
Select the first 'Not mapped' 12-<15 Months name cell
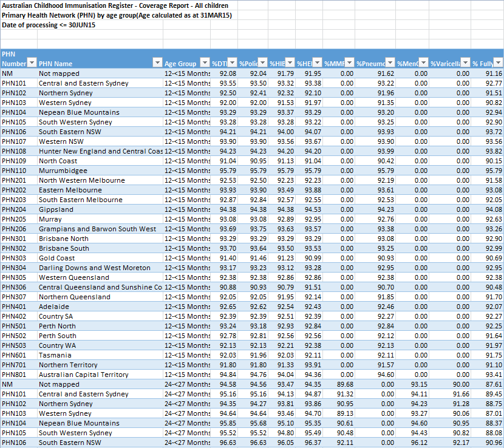click(x=100, y=73)
